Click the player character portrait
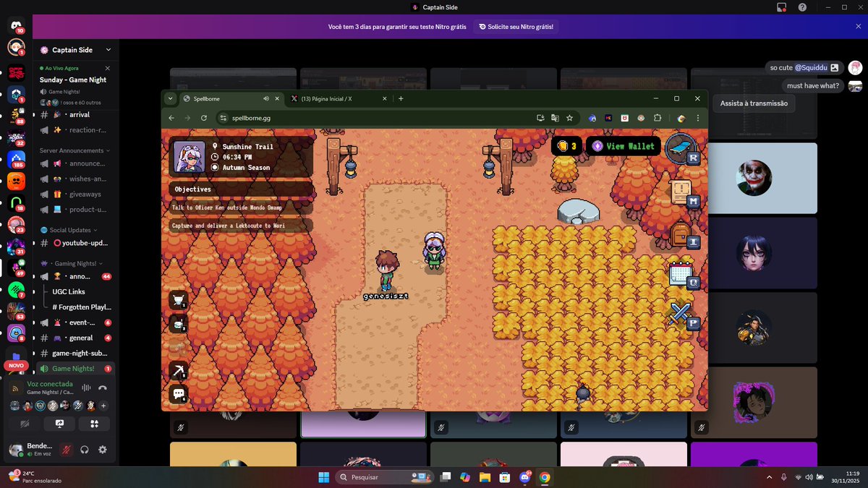The image size is (868, 488). click(x=190, y=157)
